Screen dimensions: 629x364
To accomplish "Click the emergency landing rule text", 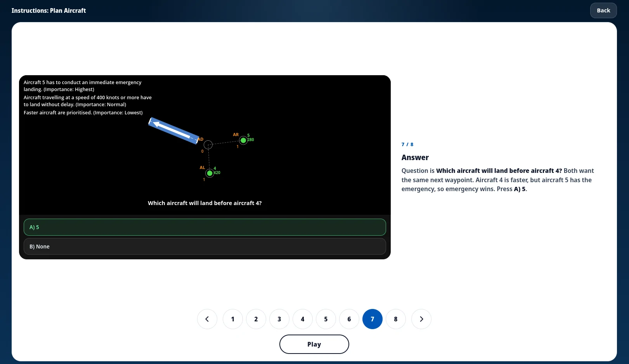I will [x=83, y=86].
